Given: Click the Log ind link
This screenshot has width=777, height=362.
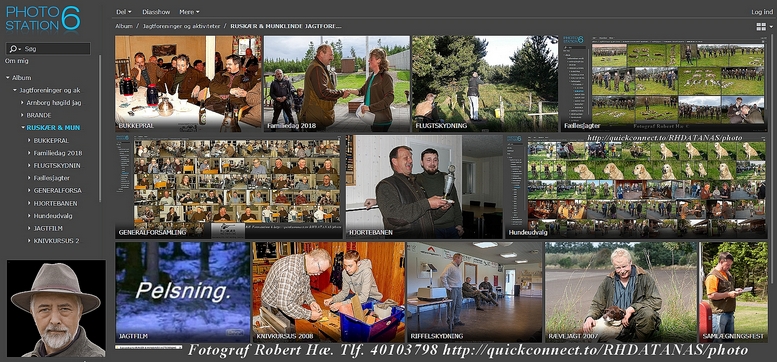Looking at the screenshot, I should click(x=762, y=12).
